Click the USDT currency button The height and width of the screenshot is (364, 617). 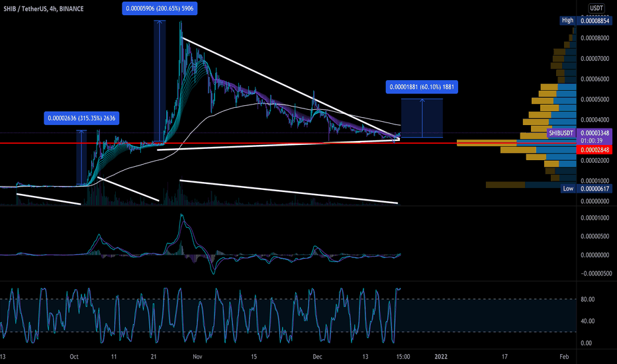(x=596, y=8)
